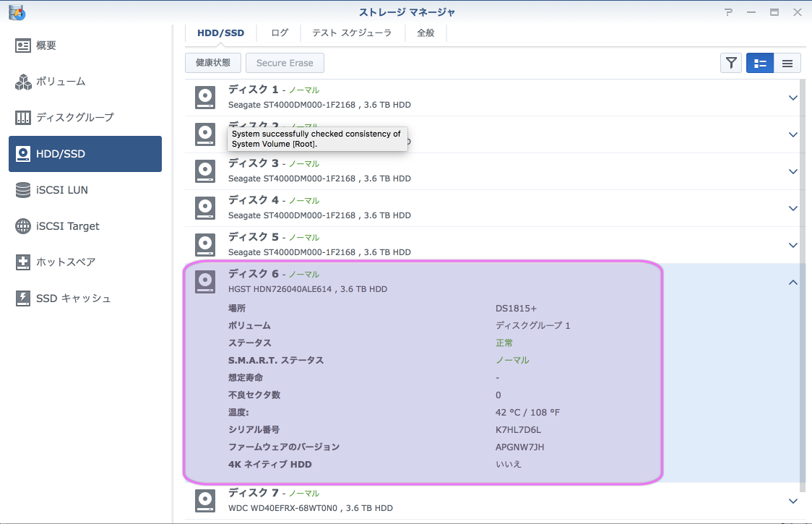Click the iSCSI Target globe icon
Viewport: 812px width, 524px height.
(23, 226)
